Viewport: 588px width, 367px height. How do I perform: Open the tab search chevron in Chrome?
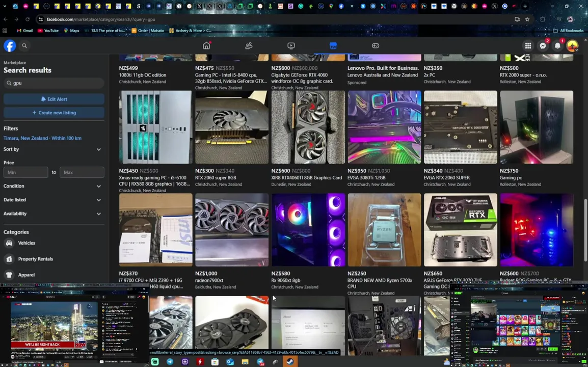(5, 6)
